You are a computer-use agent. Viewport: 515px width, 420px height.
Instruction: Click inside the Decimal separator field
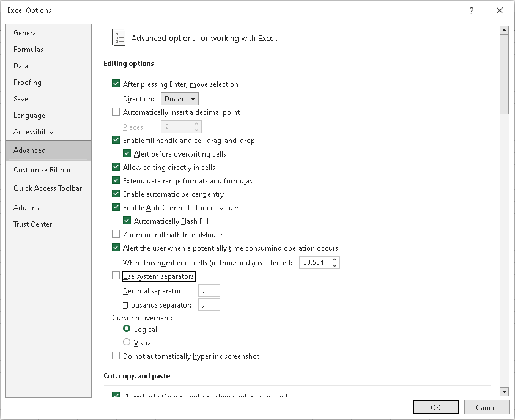tap(209, 290)
